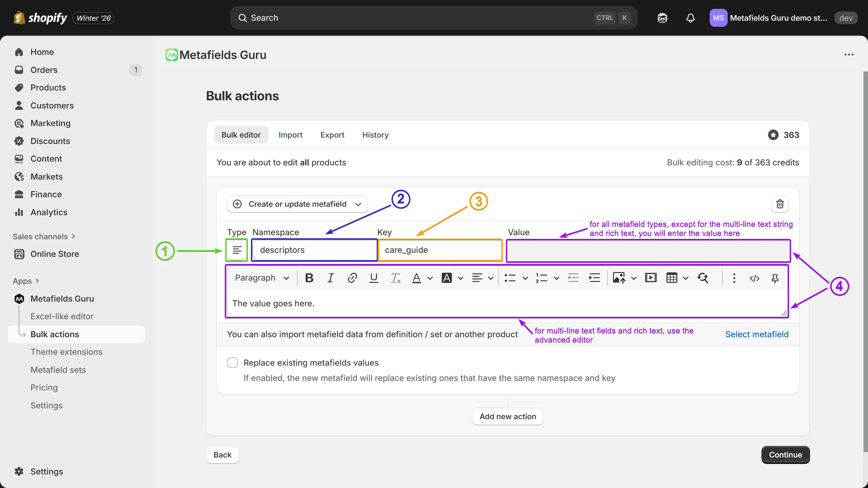Open the source code view icon
Viewport: 868px width, 488px height.
point(754,278)
